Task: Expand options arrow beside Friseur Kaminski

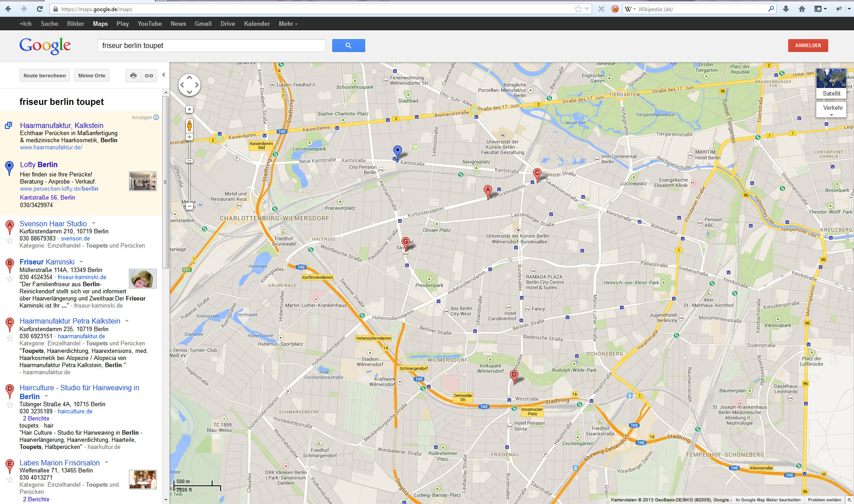Action: point(81,261)
